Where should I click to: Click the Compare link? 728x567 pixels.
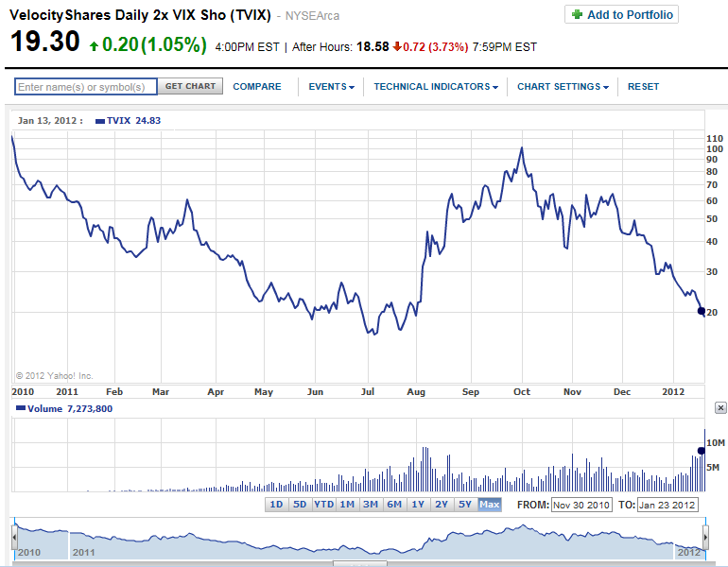pos(257,87)
